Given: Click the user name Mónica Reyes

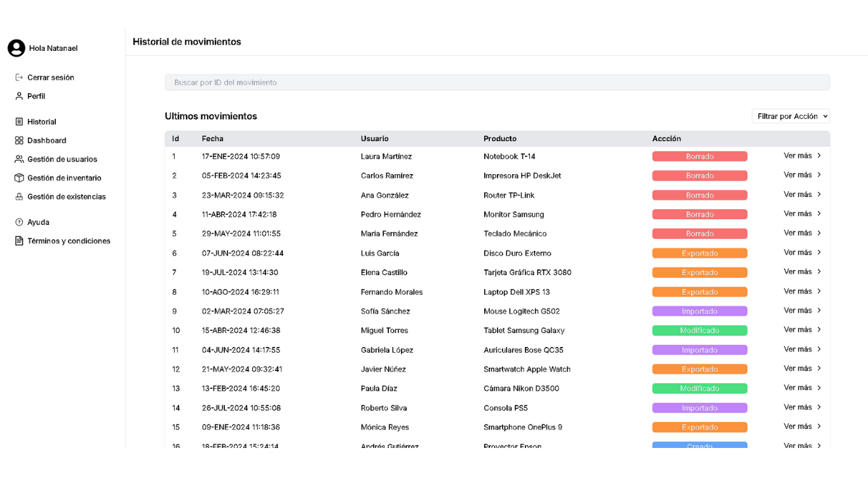Looking at the screenshot, I should (385, 427).
